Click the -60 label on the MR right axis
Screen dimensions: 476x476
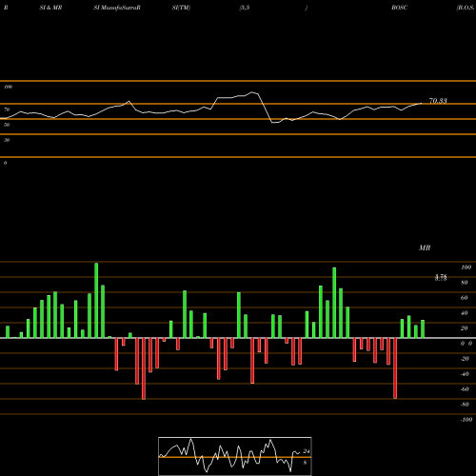[465, 389]
